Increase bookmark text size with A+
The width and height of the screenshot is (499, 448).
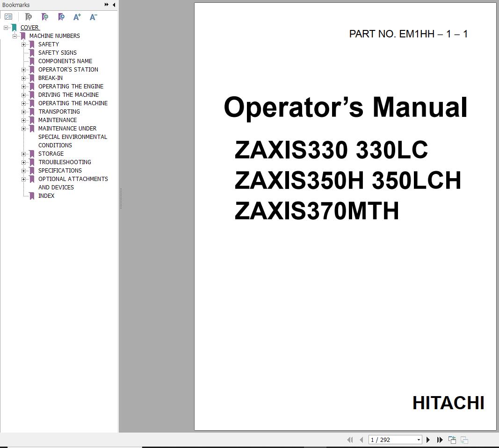77,17
